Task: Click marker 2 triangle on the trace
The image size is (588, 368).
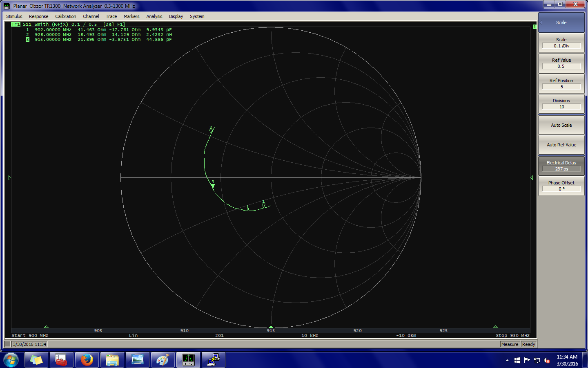Action: tap(211, 131)
